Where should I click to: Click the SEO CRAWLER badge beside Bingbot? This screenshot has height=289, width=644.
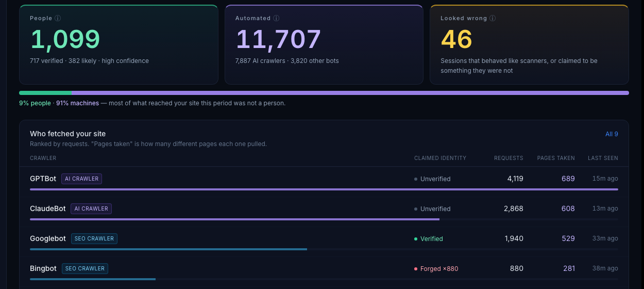pos(85,268)
